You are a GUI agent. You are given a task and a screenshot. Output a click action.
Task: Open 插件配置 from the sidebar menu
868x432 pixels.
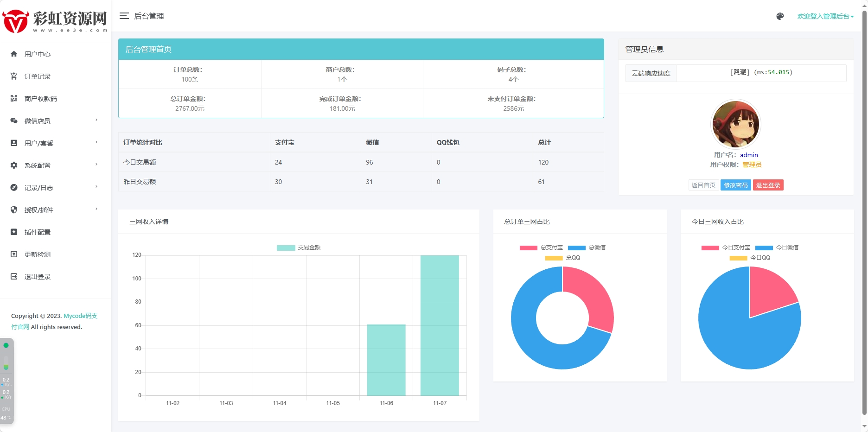point(38,232)
